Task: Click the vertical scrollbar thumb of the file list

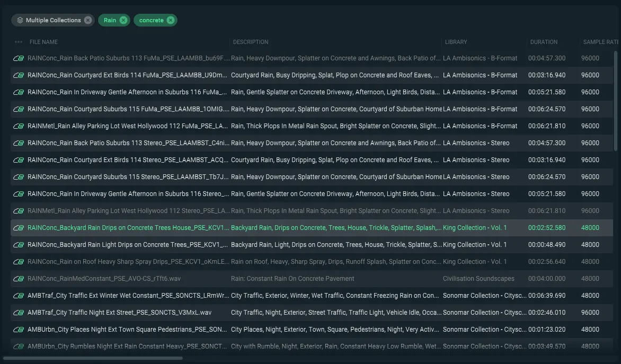Action: tap(616, 101)
